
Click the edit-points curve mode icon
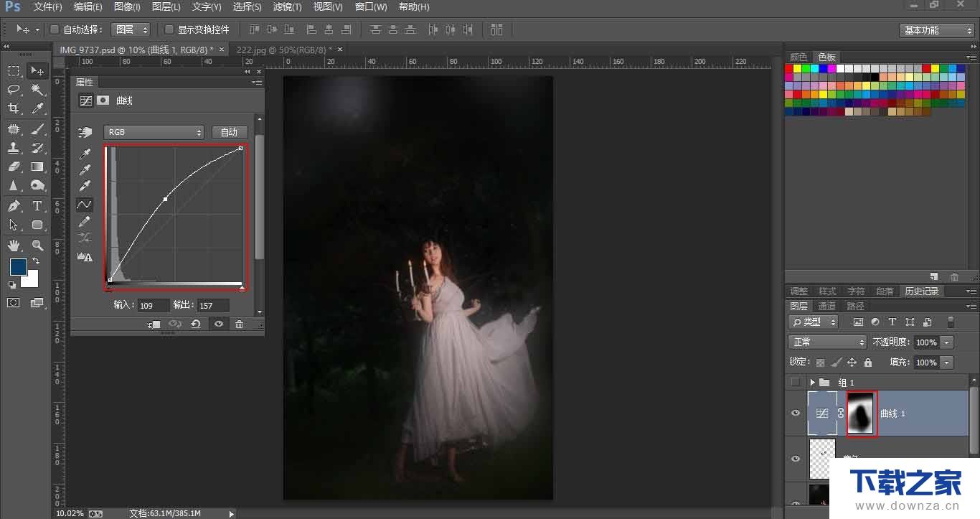point(85,205)
